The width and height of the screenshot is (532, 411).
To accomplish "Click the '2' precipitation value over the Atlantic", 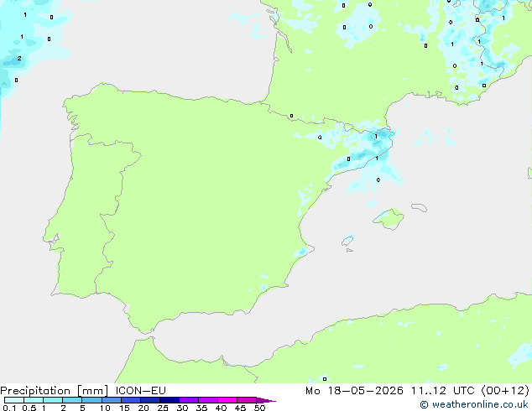I will pyautogui.click(x=19, y=59).
